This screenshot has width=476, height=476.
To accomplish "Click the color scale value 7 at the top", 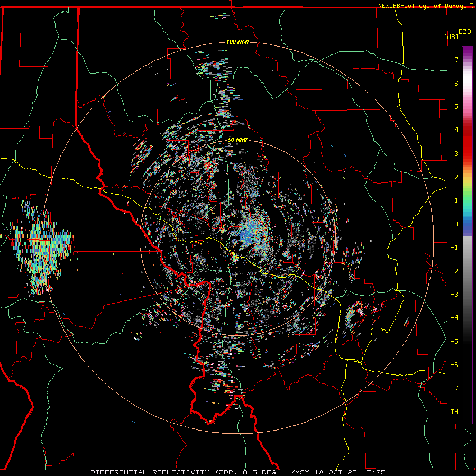I will [x=456, y=59].
